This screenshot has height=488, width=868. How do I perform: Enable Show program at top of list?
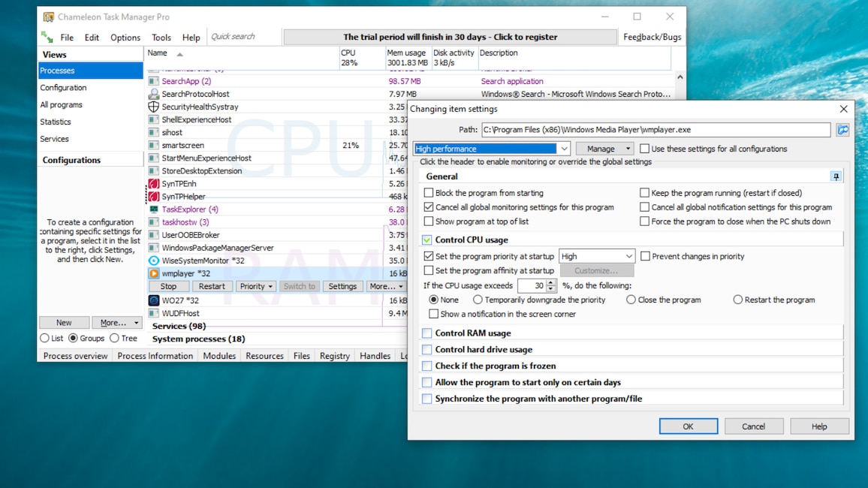coord(429,221)
